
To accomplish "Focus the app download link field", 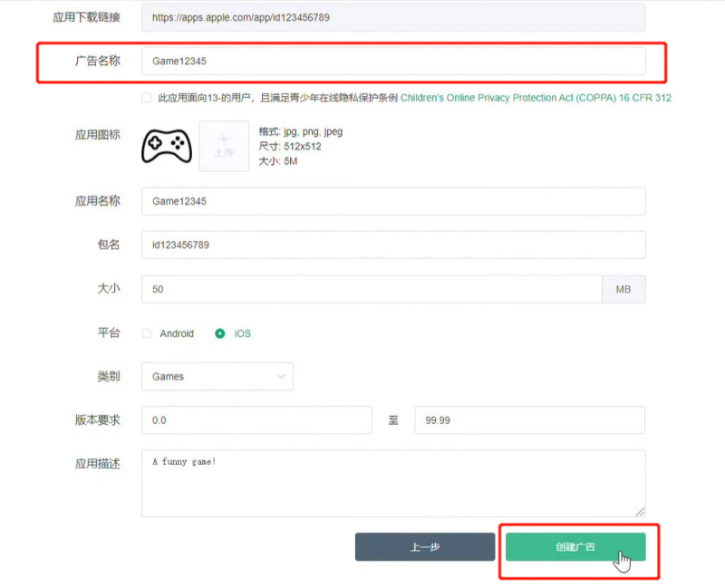I will tap(393, 17).
